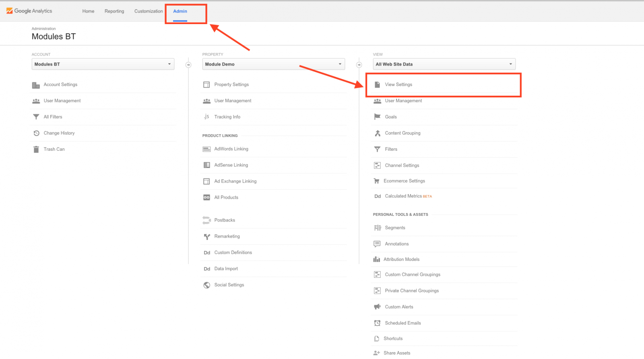
Task: Click the Ad Exchange Linking icon
Action: point(206,181)
